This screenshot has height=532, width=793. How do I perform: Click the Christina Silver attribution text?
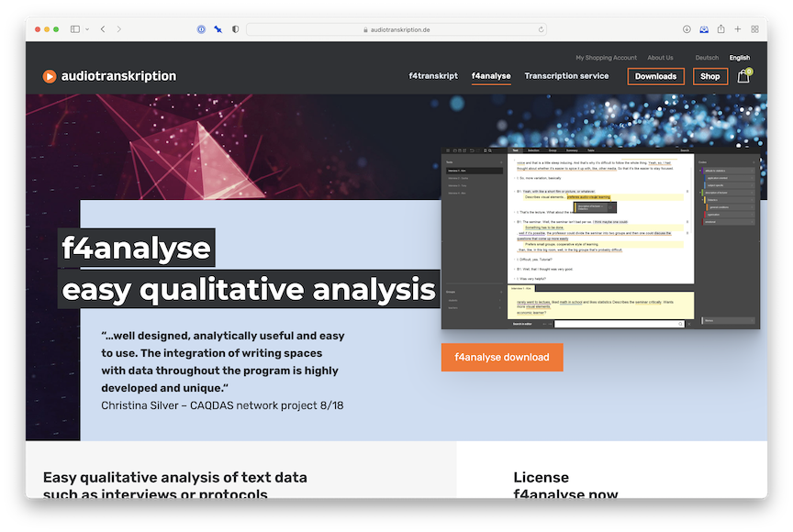[222, 405]
